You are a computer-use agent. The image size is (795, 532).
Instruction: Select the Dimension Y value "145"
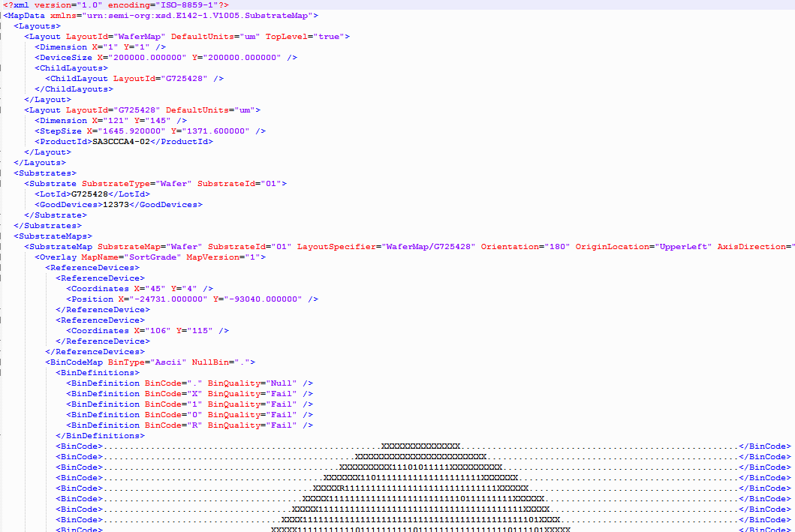coord(158,121)
